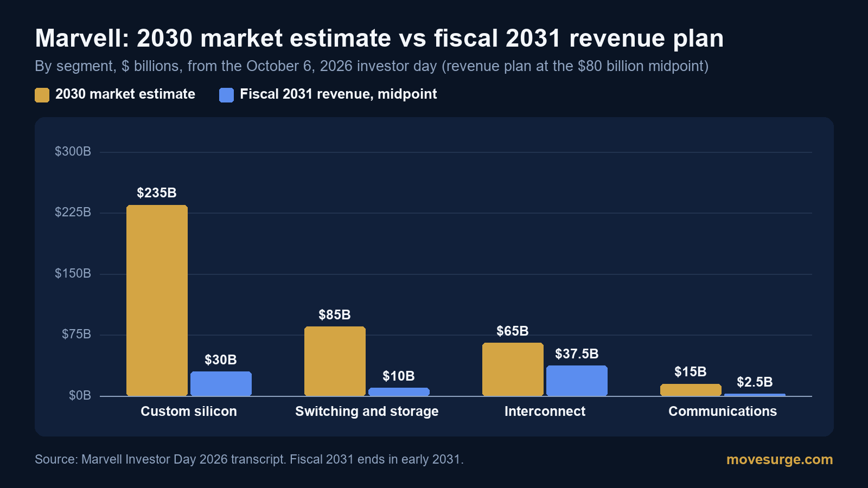This screenshot has height=488, width=868.
Task: Click the "$0B" y-axis tick label
Action: tap(80, 396)
